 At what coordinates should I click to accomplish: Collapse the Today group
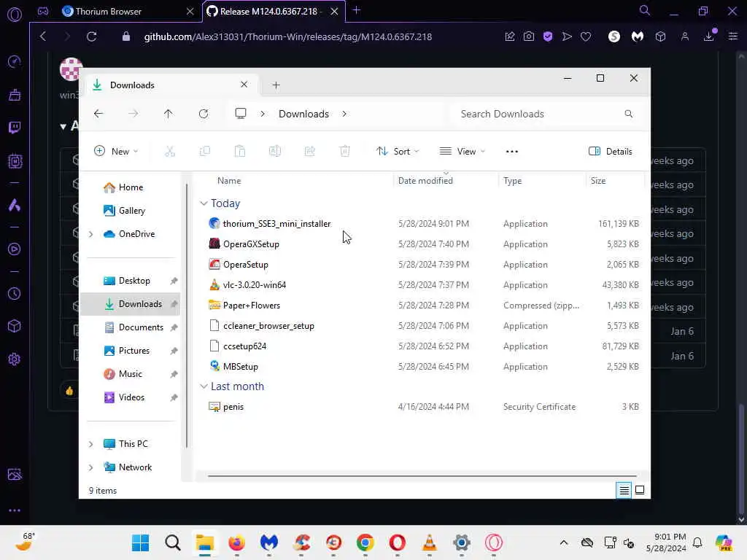[204, 203]
